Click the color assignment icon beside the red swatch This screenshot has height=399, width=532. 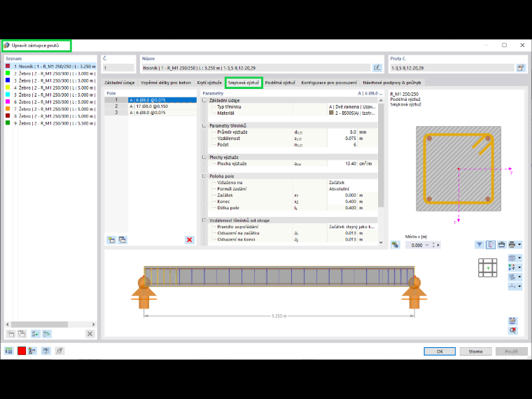(32, 351)
